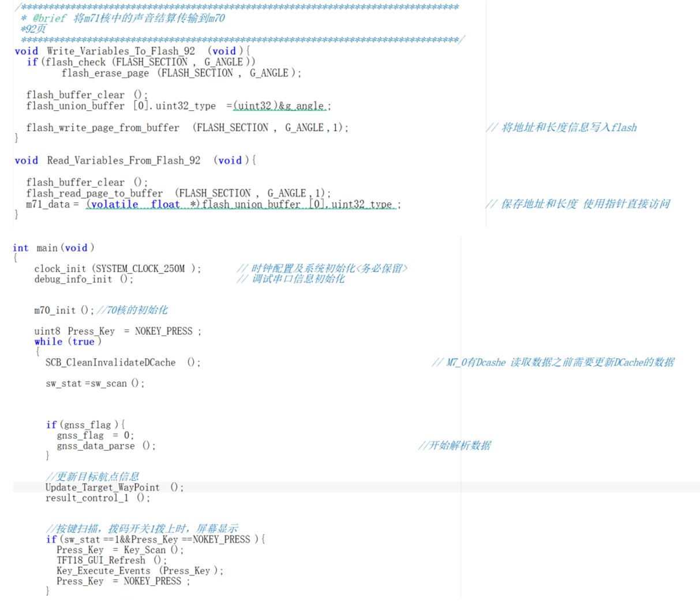Click the gnss_data_parse function call
The width and height of the screenshot is (700, 602).
pos(95,446)
